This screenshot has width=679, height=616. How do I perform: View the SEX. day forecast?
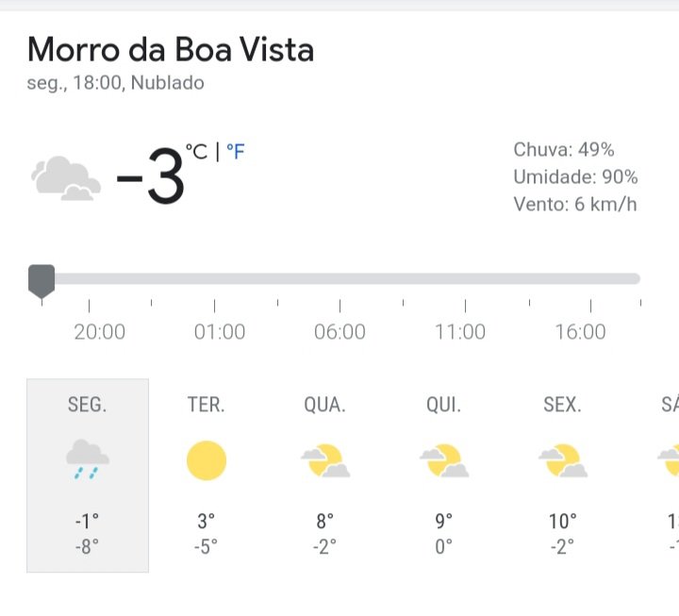click(x=562, y=475)
